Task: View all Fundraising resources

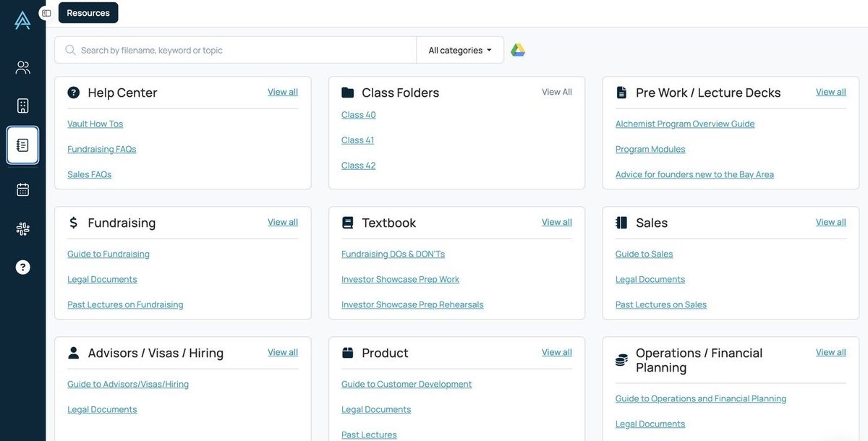Action: 283,222
